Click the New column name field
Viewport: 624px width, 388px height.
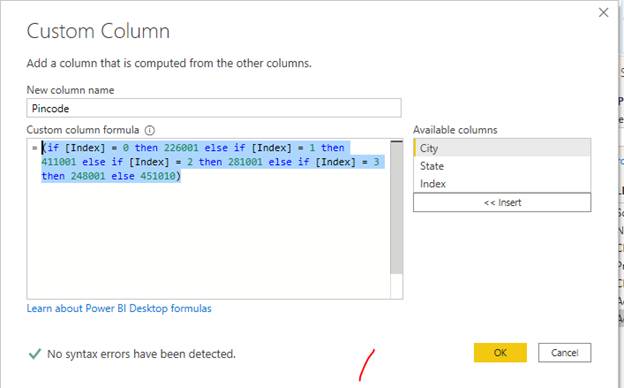(214, 108)
